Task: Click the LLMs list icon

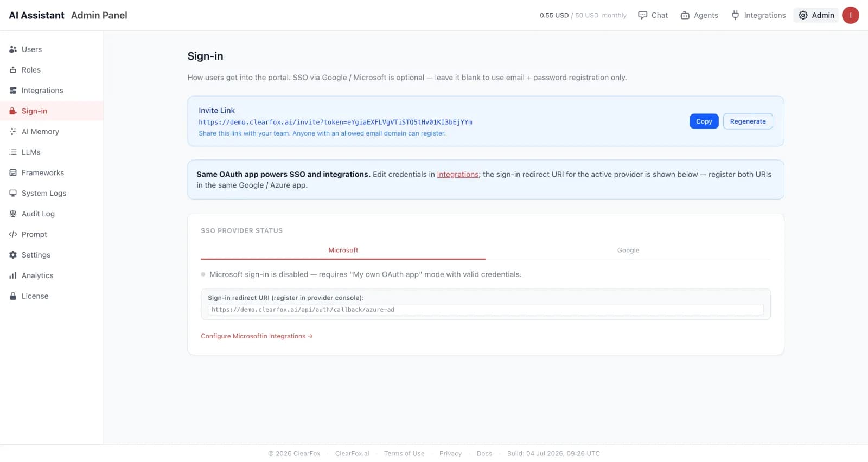Action: point(13,152)
